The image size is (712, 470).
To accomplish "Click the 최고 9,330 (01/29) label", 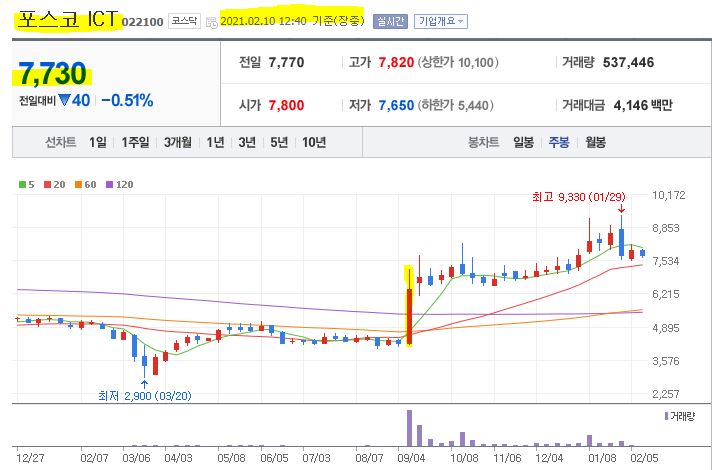I will (x=578, y=197).
